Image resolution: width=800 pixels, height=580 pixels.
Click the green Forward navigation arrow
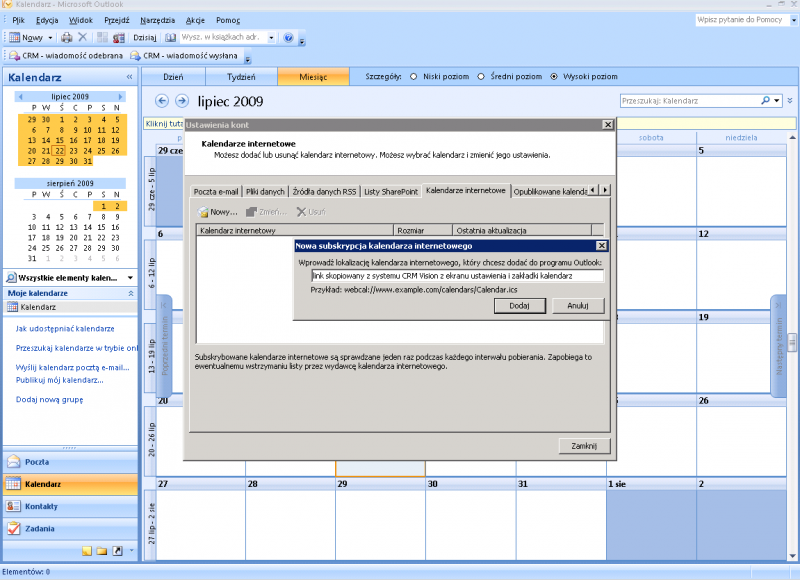pos(182,101)
